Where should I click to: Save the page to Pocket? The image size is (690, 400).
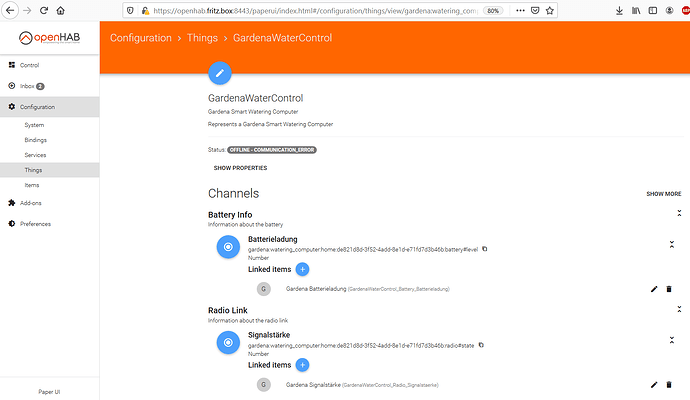tap(535, 11)
